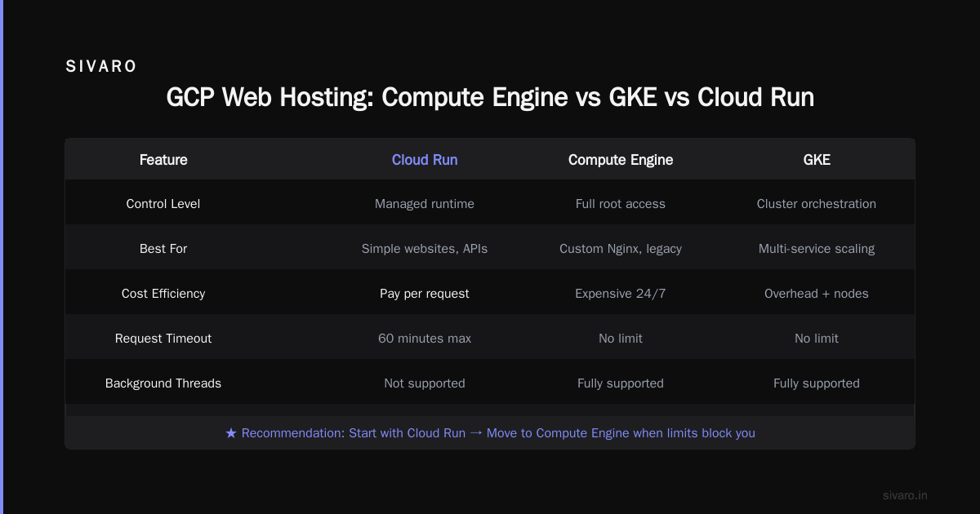
Task: Open the sivaro.in link
Action: [905, 495]
